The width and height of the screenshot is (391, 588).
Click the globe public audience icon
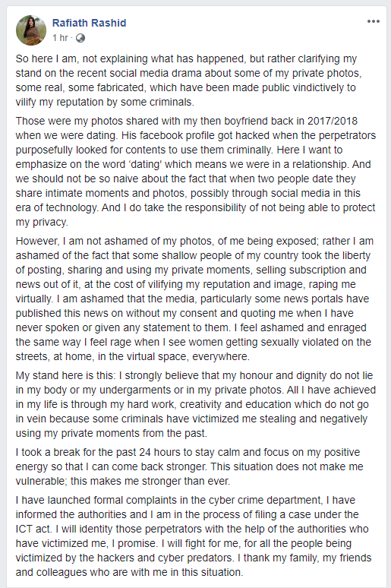[x=80, y=38]
